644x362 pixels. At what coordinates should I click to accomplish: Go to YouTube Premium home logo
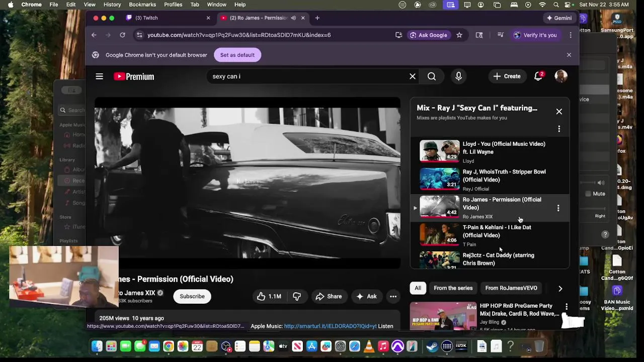134,76
